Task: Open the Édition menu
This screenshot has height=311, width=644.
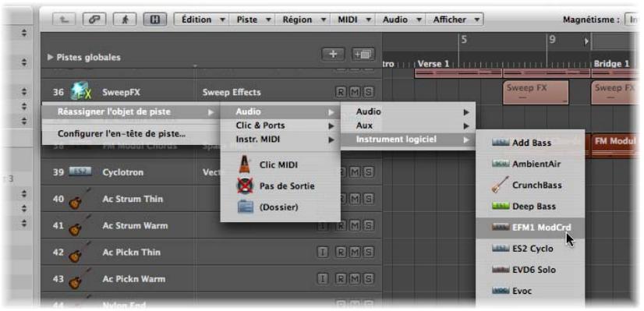Action: (202, 19)
